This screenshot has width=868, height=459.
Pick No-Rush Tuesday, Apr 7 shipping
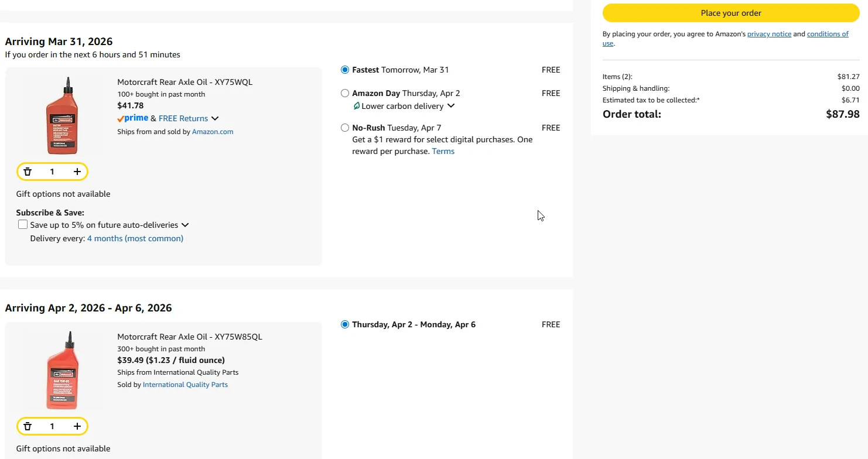[345, 128]
